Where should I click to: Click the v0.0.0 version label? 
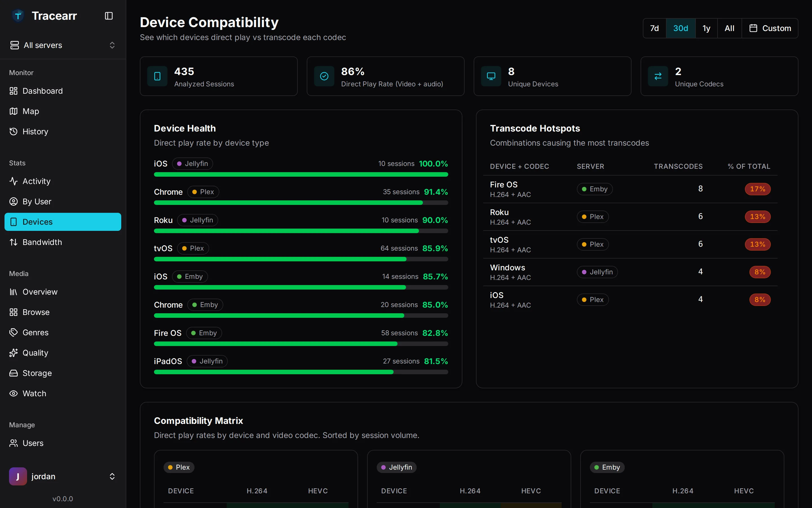63,499
